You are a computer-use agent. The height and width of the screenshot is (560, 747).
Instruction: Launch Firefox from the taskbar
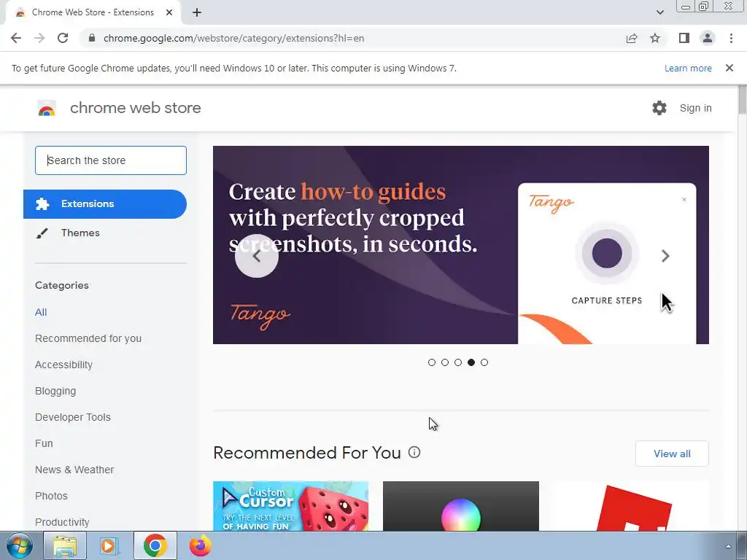point(201,545)
